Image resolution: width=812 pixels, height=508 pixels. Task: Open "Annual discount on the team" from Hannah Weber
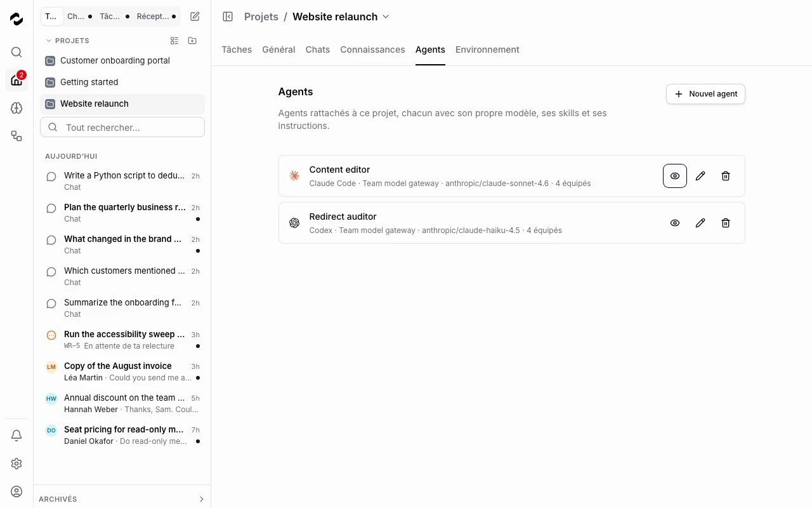(122, 403)
